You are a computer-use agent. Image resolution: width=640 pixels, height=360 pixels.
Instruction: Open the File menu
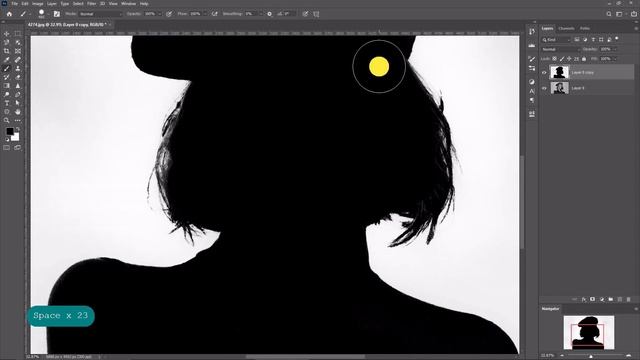tap(14, 4)
